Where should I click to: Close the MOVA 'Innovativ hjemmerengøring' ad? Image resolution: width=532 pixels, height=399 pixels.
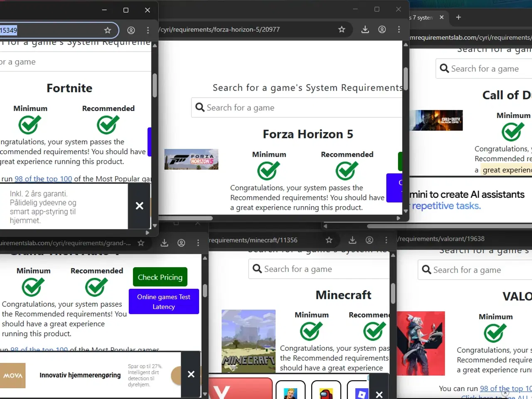pyautogui.click(x=191, y=374)
